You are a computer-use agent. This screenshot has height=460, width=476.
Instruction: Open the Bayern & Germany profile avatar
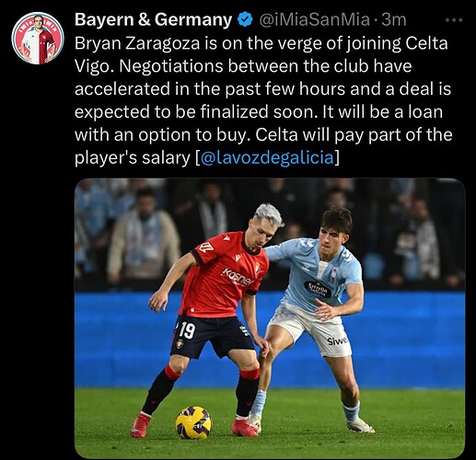[38, 39]
